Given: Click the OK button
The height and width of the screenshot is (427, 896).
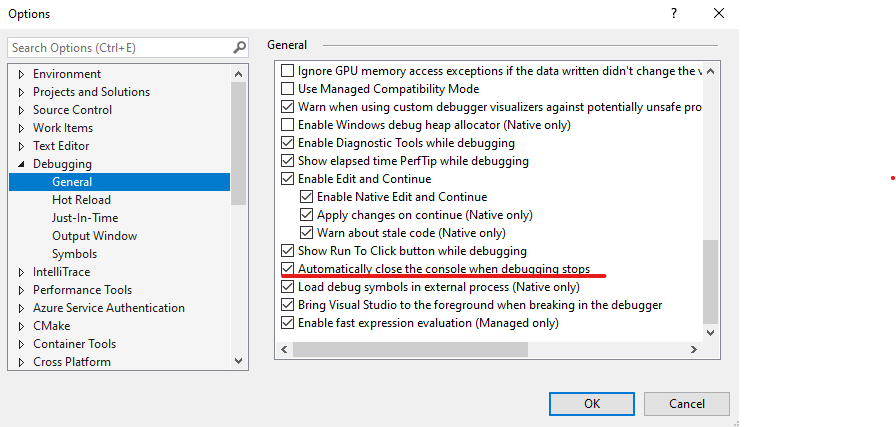Looking at the screenshot, I should [x=592, y=404].
